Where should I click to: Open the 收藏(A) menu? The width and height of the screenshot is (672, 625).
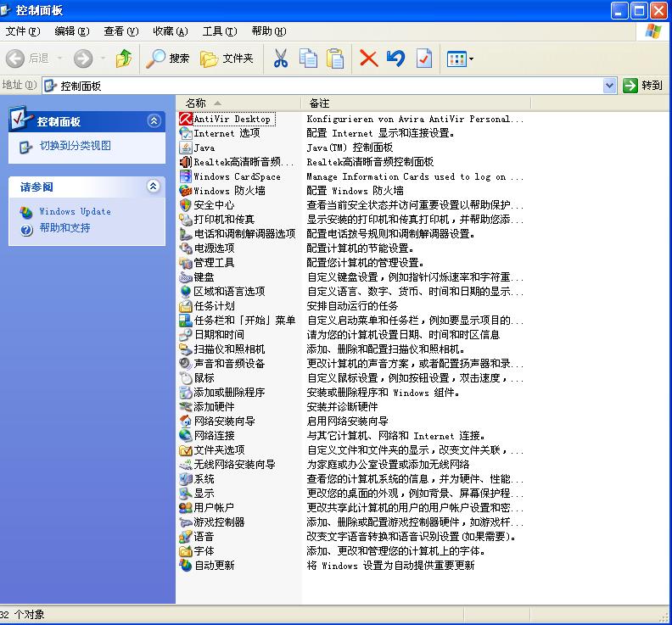tap(171, 31)
